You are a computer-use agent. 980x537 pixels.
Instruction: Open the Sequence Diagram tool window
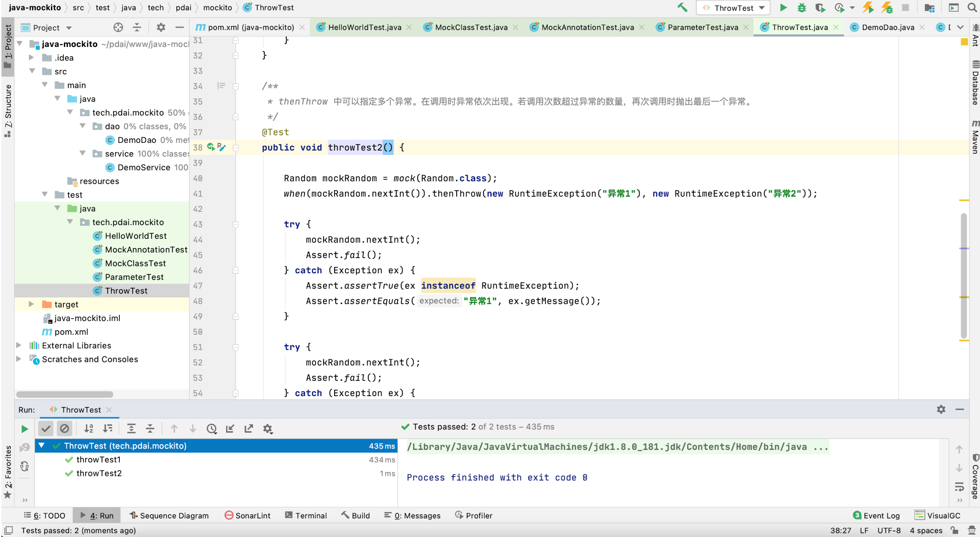click(169, 515)
